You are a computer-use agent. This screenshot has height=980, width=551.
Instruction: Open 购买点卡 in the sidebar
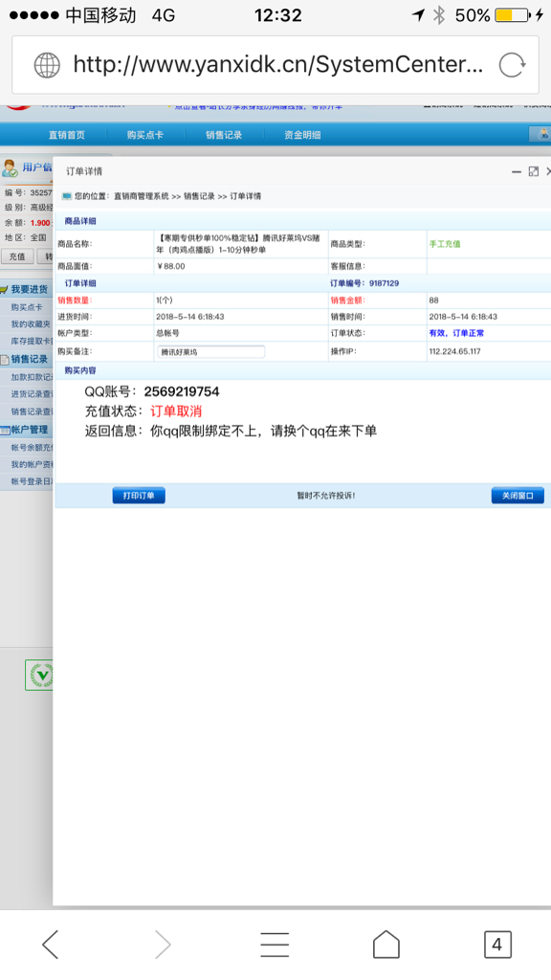[27, 307]
